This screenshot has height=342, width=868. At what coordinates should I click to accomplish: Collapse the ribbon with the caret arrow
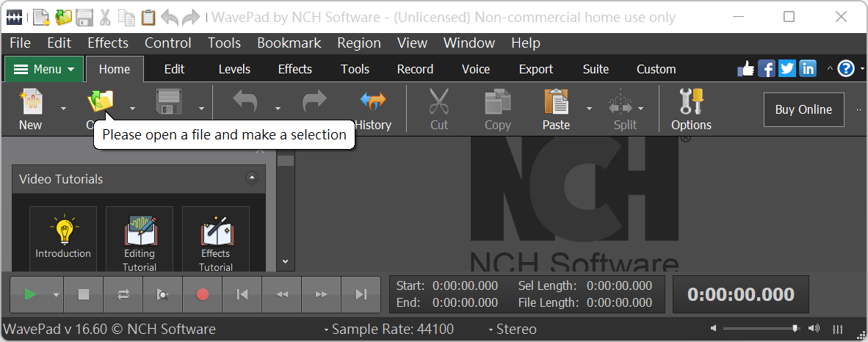[829, 69]
